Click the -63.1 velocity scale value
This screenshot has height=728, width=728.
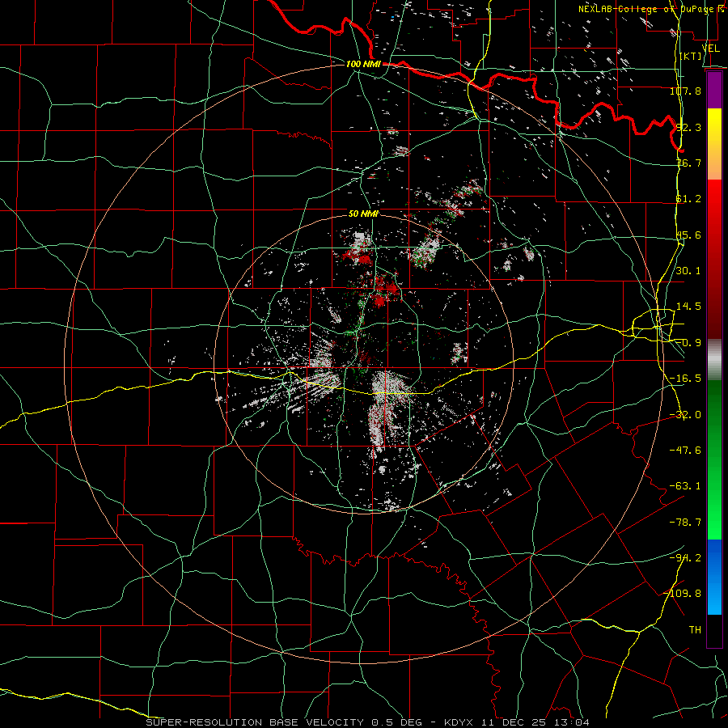pyautogui.click(x=685, y=486)
